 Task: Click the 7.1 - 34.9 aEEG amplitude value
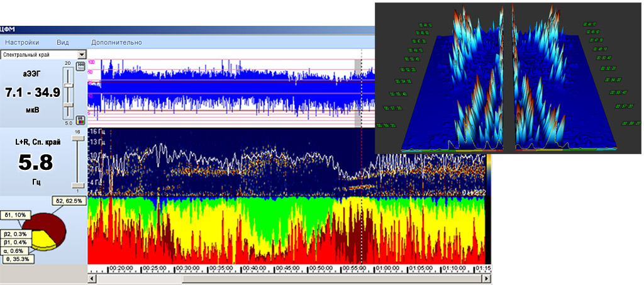pos(32,92)
